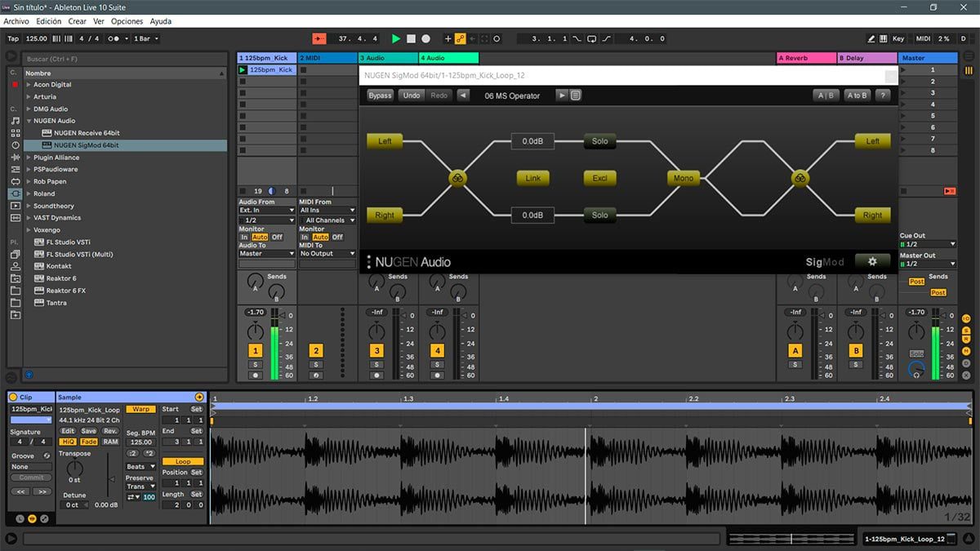
Task: Click the Buscar search field
Action: click(x=124, y=60)
